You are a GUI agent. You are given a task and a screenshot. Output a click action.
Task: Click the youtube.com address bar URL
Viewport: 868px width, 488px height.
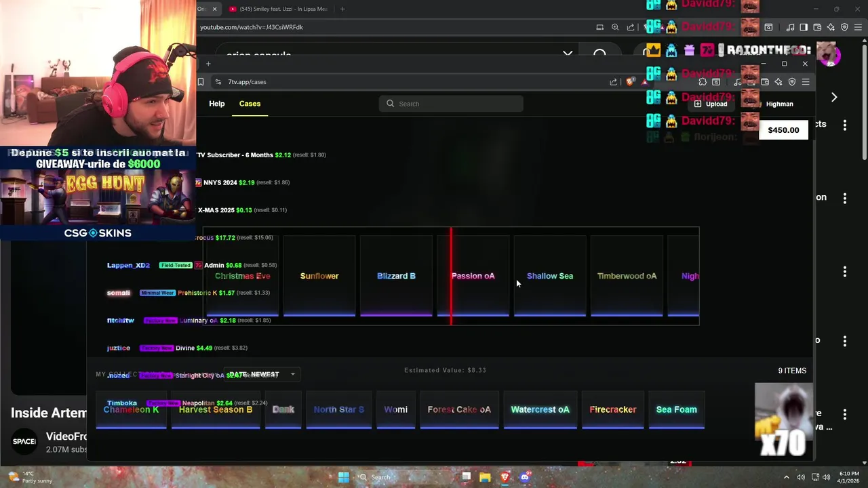(252, 27)
